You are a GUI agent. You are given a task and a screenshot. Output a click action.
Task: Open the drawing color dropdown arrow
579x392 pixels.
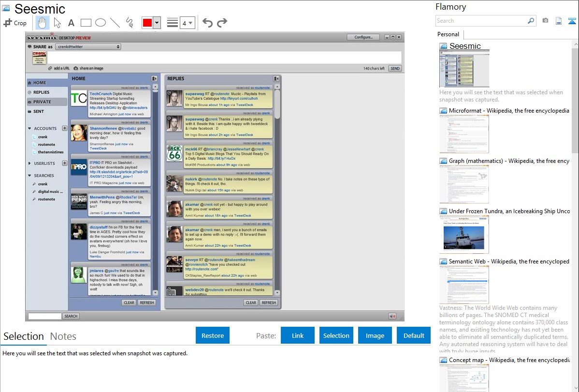pos(157,23)
